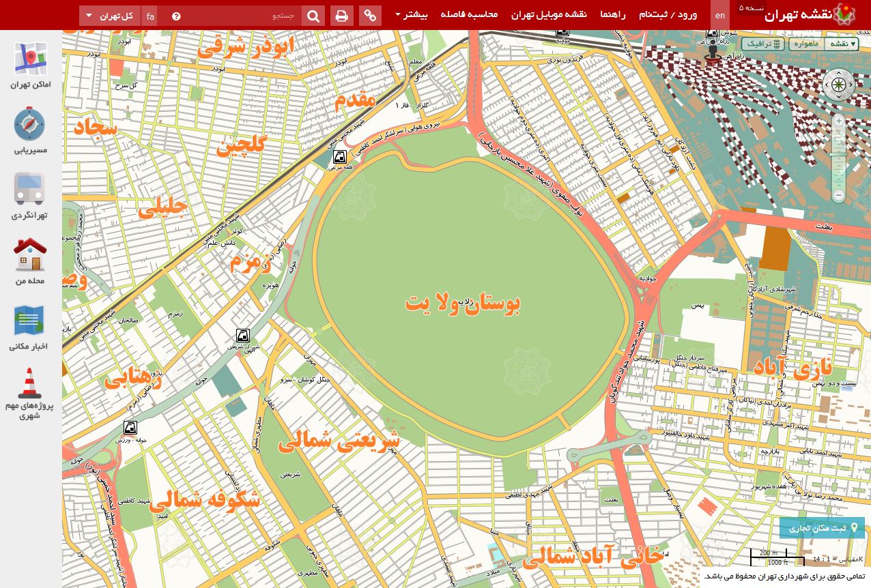Image resolution: width=871 pixels, height=588 pixels.
Task: Open routing (مسیریابی) compass icon
Action: click(x=31, y=130)
